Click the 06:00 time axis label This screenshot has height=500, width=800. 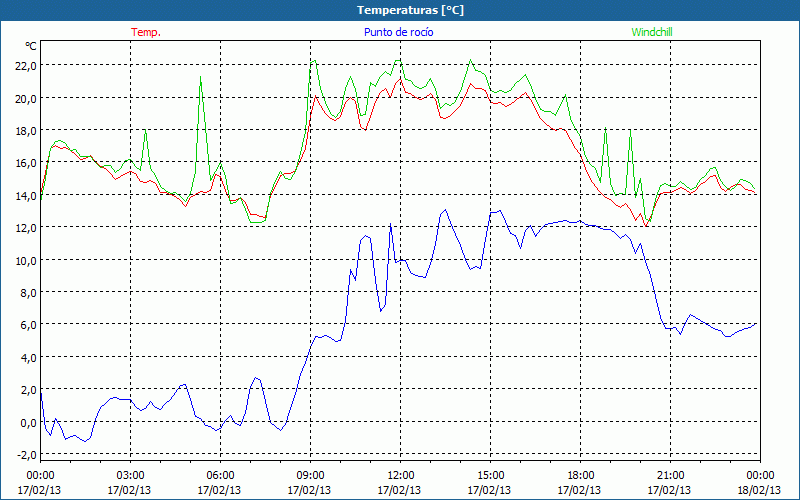tap(220, 476)
